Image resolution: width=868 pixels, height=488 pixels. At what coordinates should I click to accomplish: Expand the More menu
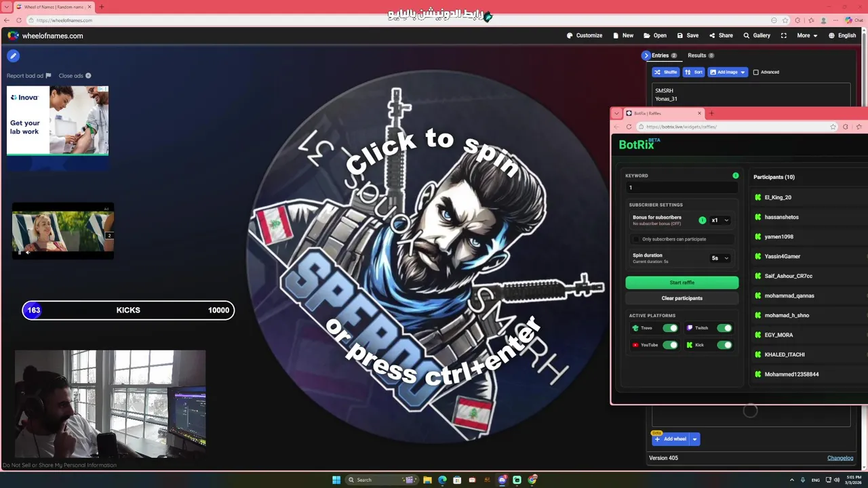pyautogui.click(x=807, y=35)
